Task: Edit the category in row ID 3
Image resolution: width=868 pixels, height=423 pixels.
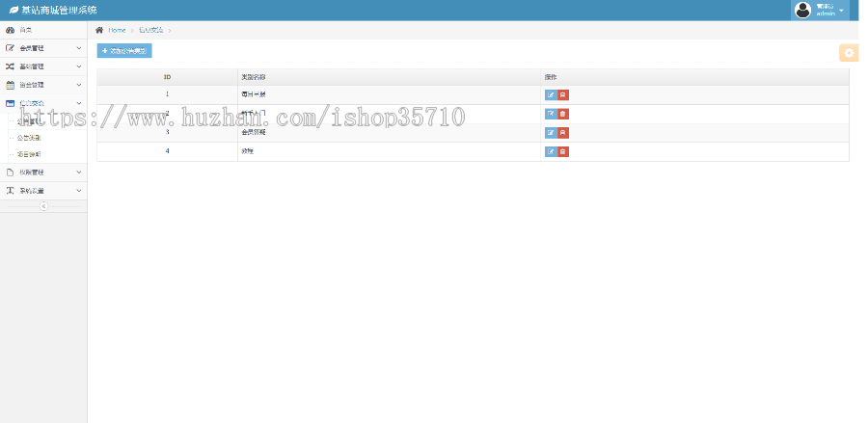Action: tap(551, 133)
